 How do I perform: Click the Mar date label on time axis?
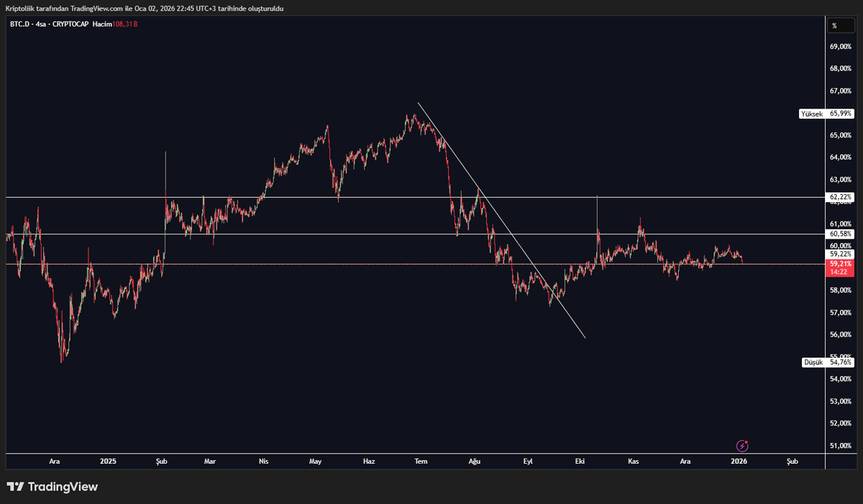[x=210, y=461]
